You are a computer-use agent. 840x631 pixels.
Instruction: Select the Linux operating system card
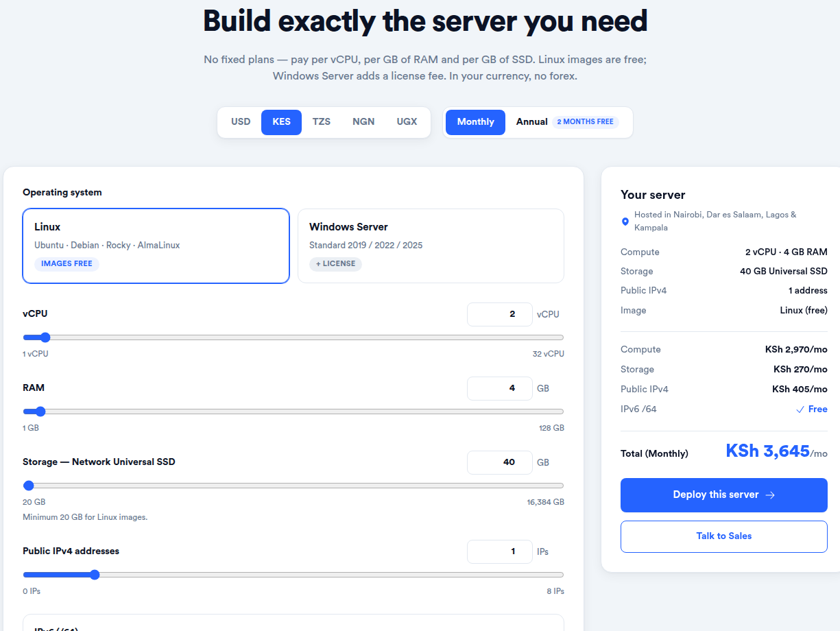[156, 246]
